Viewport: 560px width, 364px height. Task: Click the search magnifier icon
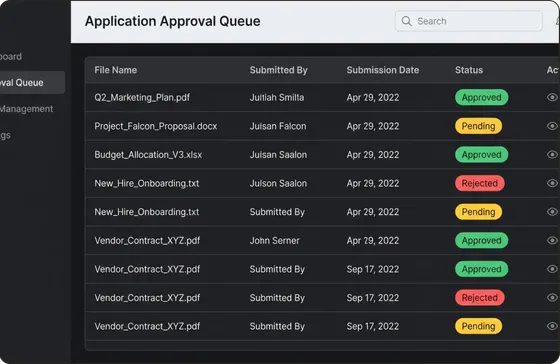pyautogui.click(x=406, y=21)
